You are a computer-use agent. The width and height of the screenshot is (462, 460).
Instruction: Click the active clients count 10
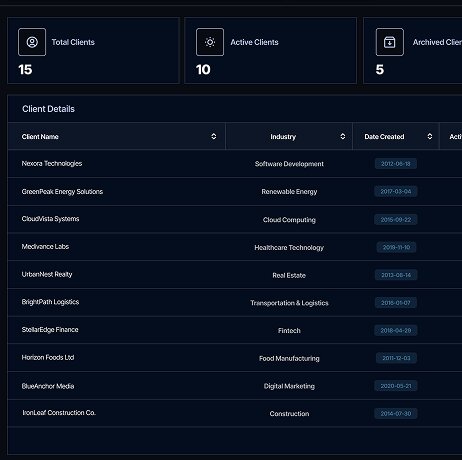click(203, 70)
